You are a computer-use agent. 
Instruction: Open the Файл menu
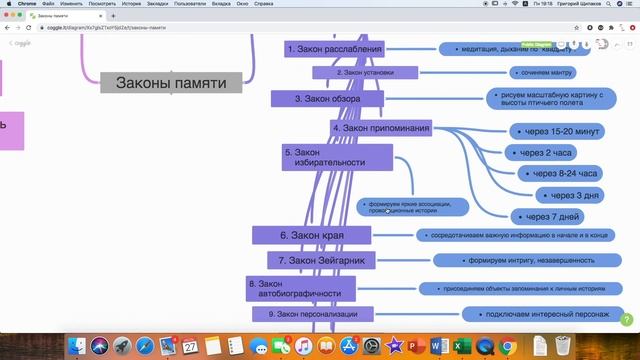point(48,4)
